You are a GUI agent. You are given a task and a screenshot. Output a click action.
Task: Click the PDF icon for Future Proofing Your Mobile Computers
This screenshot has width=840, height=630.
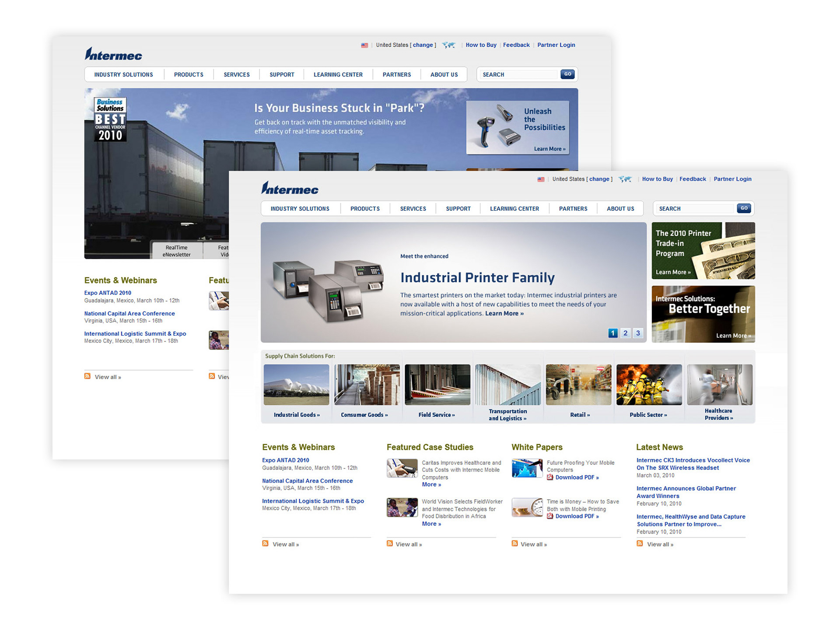550,477
